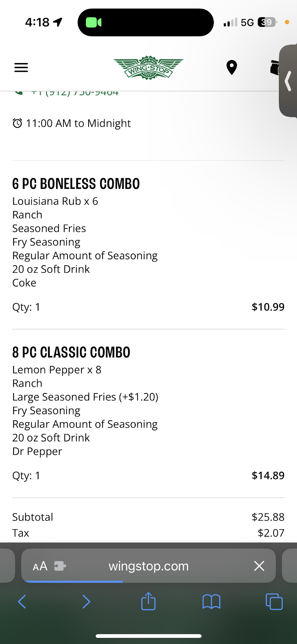
Task: Open the Safari extensions puzzle icon
Action: pyautogui.click(x=60, y=566)
